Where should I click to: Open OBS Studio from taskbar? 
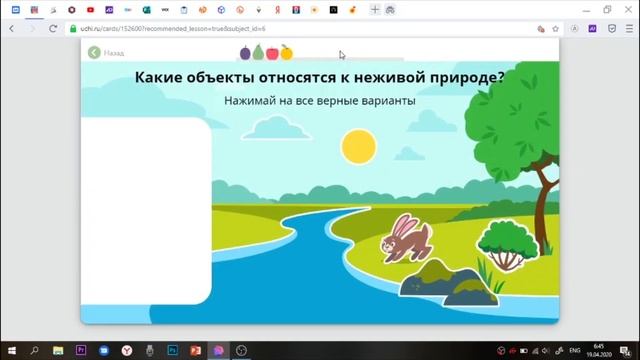(241, 351)
